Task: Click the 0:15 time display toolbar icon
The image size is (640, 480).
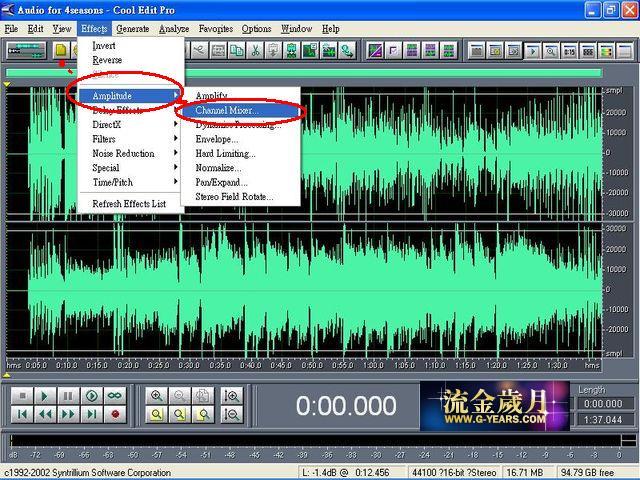Action: 569,51
